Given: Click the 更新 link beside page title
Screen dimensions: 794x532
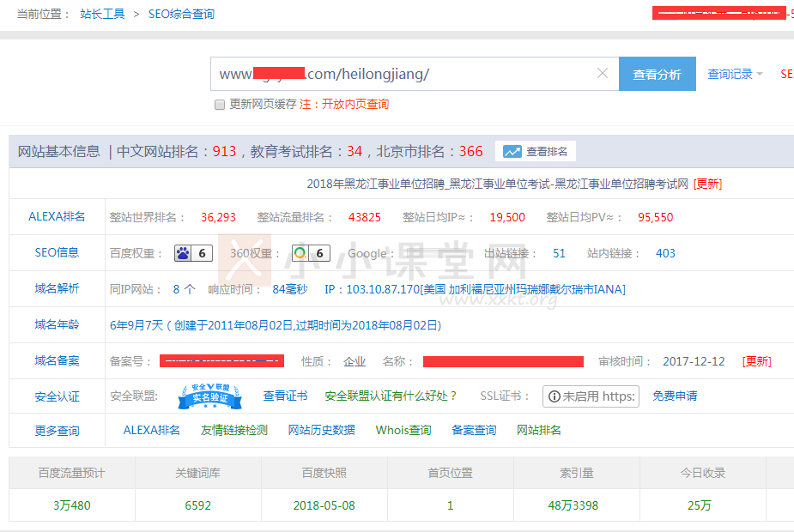Looking at the screenshot, I should pos(707,184).
